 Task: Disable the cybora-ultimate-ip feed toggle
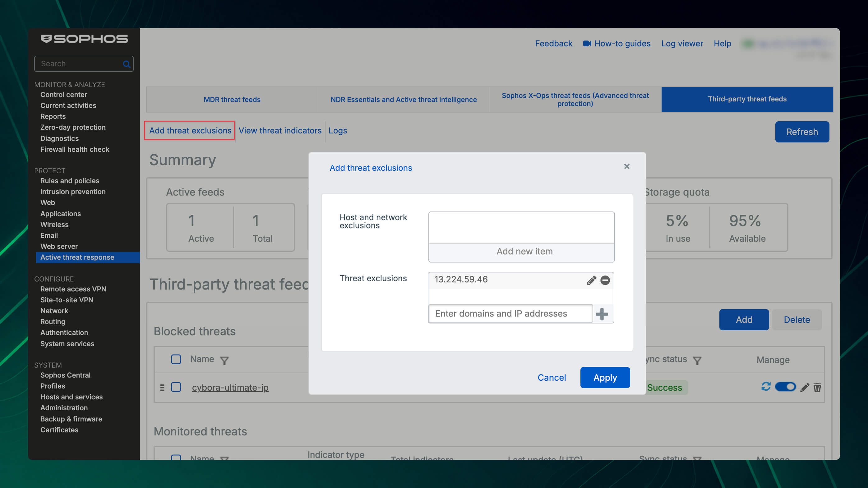785,387
